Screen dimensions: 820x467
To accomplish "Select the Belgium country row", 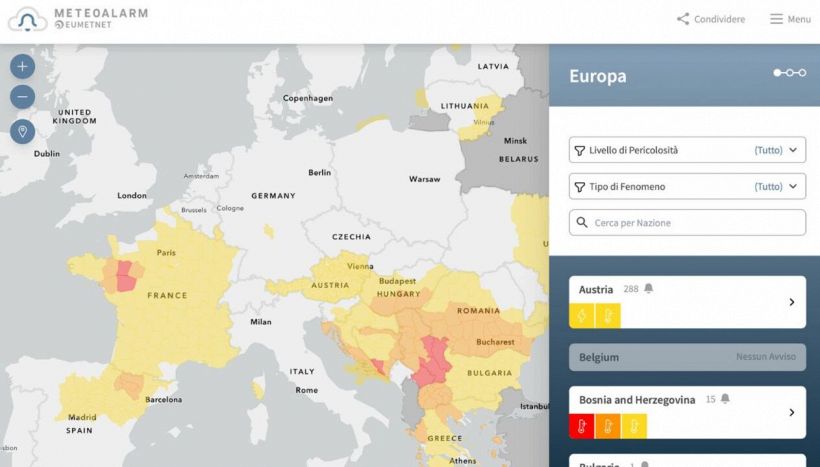I will click(687, 357).
